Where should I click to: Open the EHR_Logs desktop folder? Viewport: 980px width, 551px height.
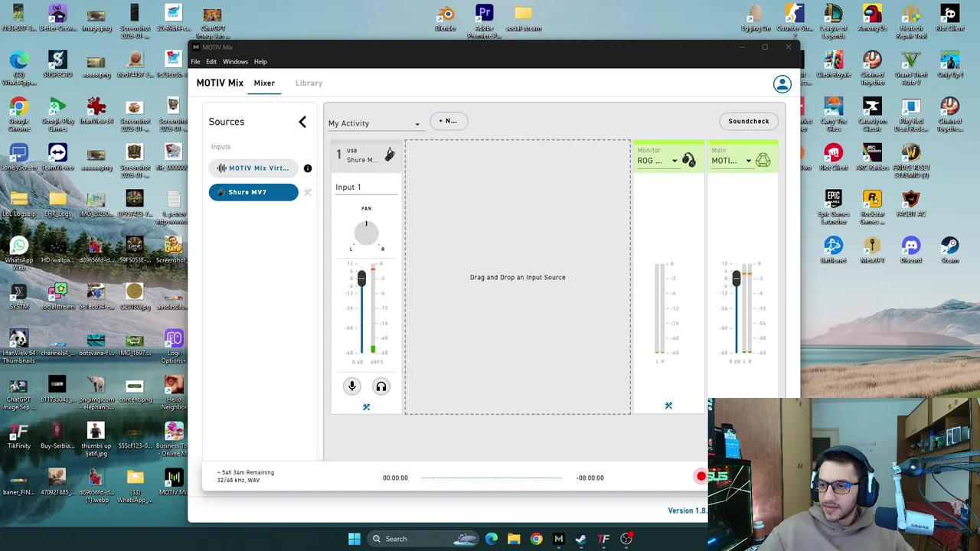[x=57, y=204]
